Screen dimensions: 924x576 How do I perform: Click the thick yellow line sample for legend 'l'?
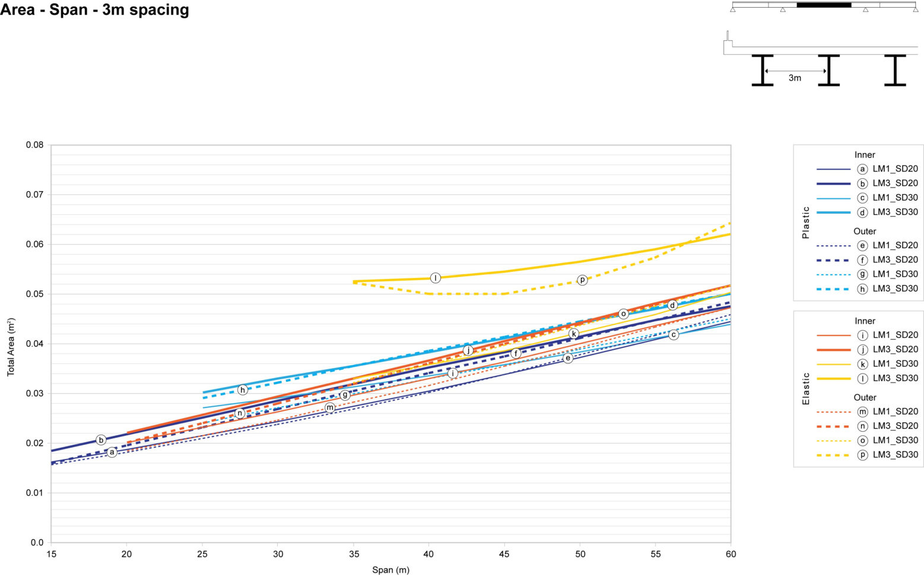pyautogui.click(x=833, y=378)
